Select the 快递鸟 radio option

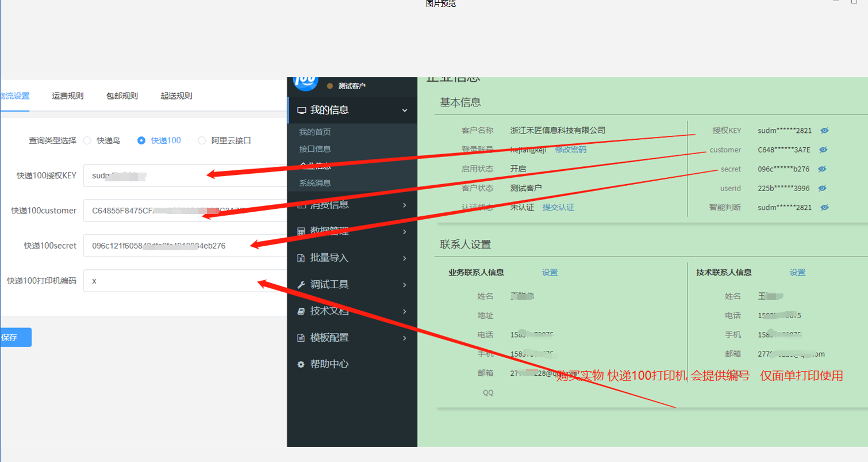tap(87, 140)
